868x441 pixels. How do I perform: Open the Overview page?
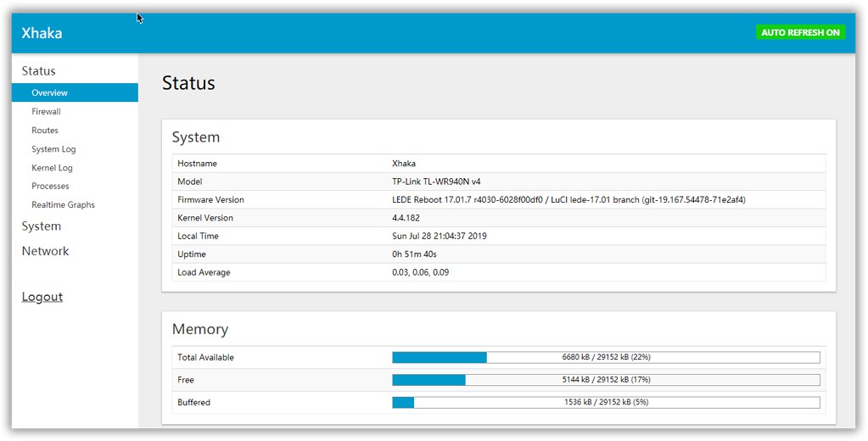tap(75, 92)
